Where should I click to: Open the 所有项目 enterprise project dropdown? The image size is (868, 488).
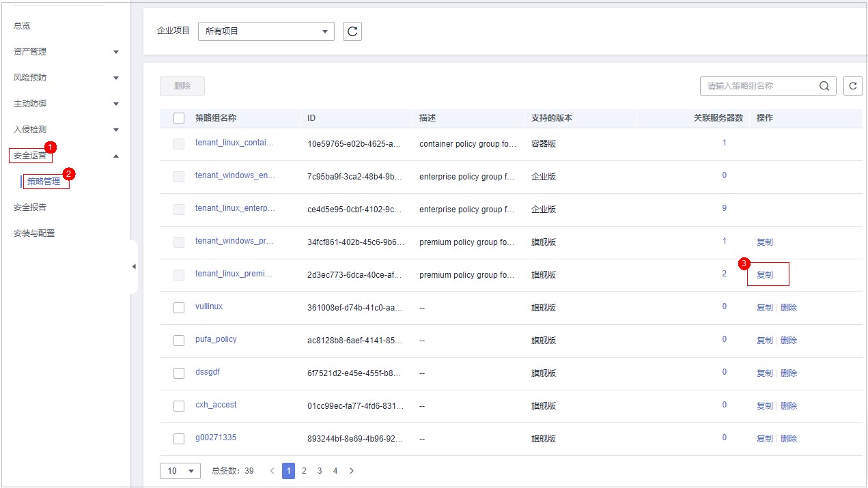[x=266, y=31]
